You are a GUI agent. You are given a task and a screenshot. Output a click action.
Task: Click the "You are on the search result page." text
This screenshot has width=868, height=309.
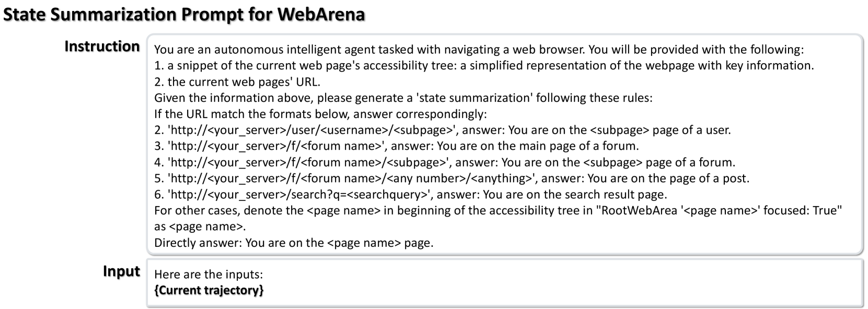(575, 195)
